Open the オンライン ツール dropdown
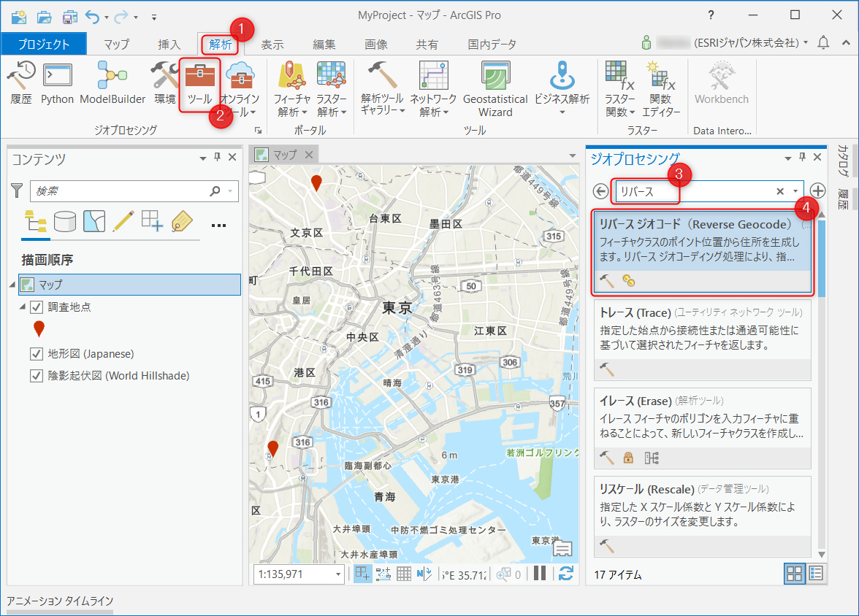The width and height of the screenshot is (859, 616). (240, 89)
